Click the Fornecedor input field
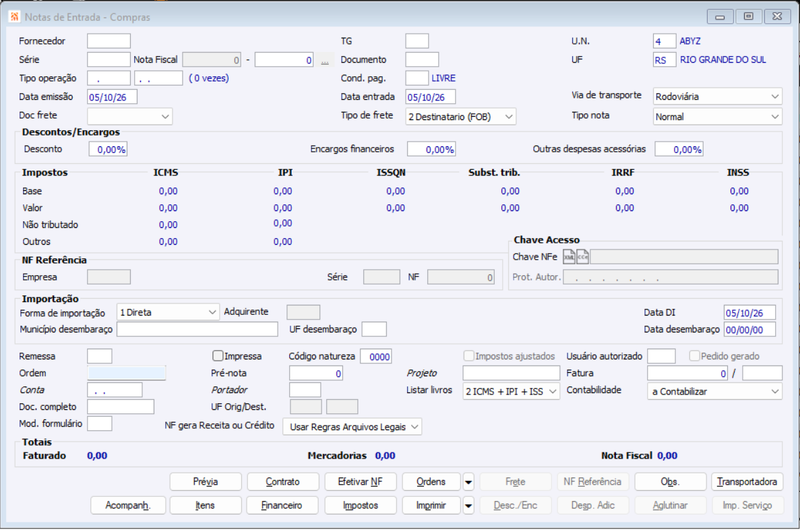 [x=109, y=41]
